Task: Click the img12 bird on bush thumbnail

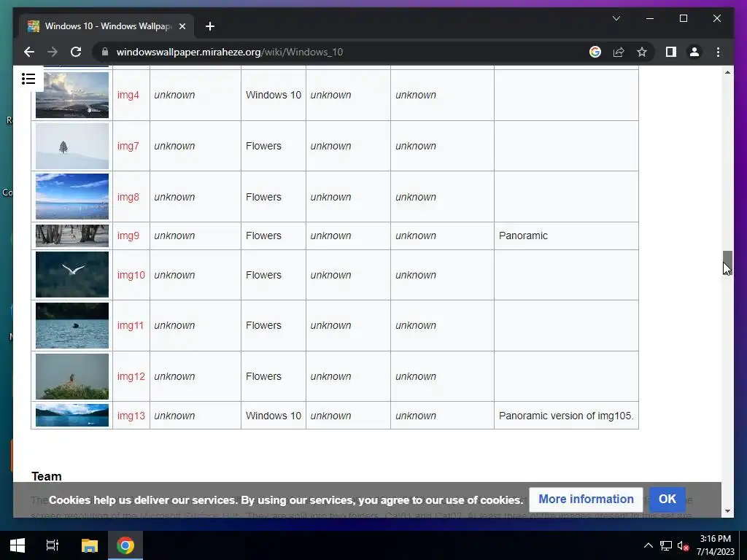Action: click(x=72, y=376)
